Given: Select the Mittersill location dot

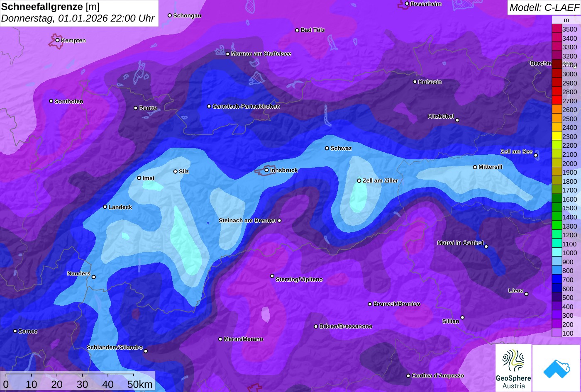Looking at the screenshot, I should tap(475, 167).
